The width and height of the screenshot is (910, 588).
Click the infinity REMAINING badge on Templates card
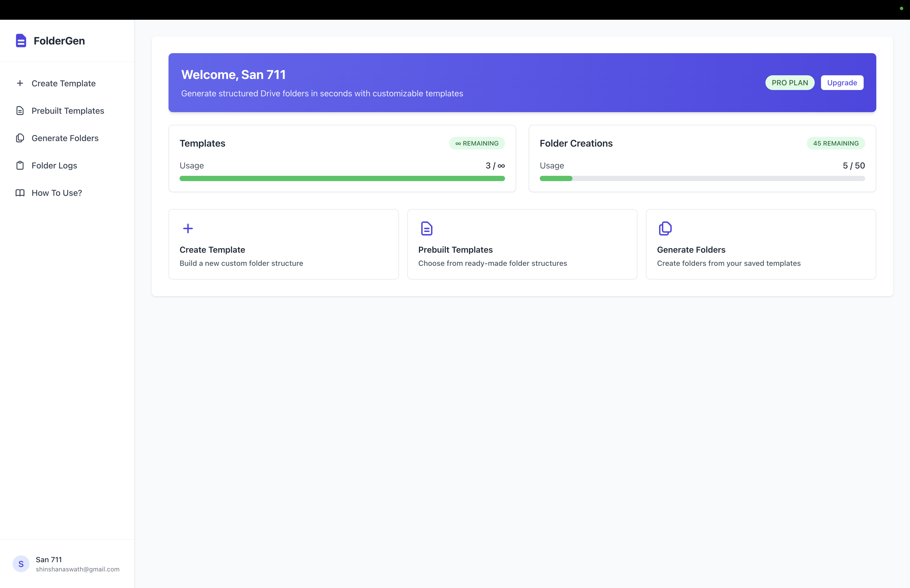click(477, 143)
